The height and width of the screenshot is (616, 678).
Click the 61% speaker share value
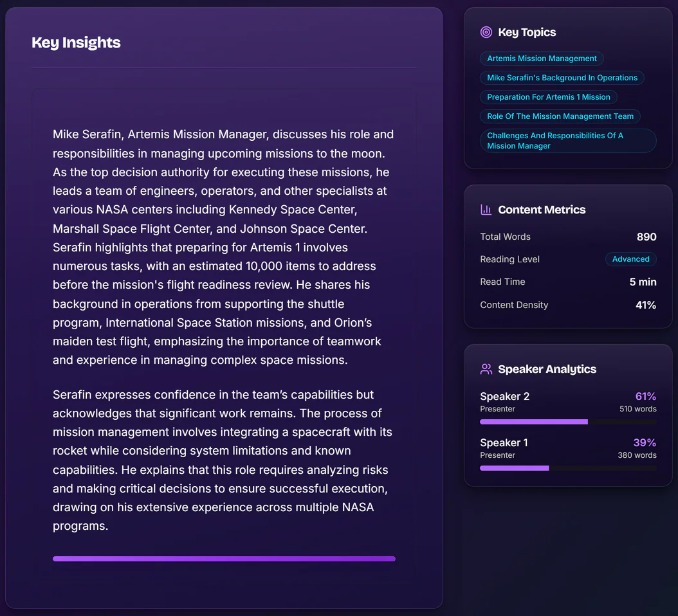click(646, 396)
